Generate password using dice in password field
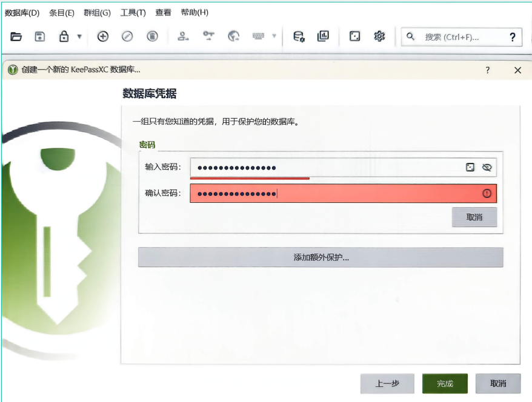 tap(470, 168)
